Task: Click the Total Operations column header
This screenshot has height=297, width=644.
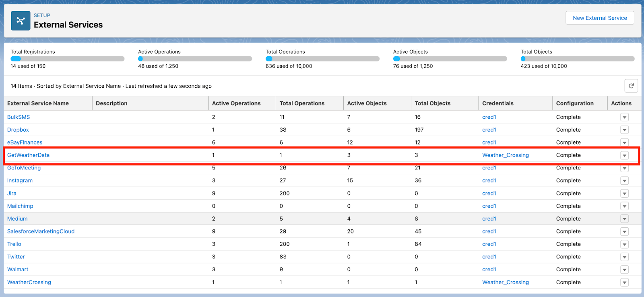Action: (x=310, y=103)
